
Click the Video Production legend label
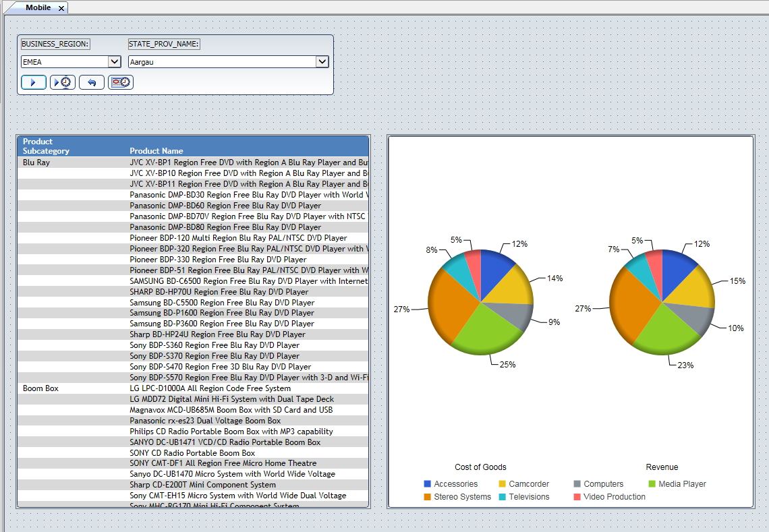pos(615,497)
